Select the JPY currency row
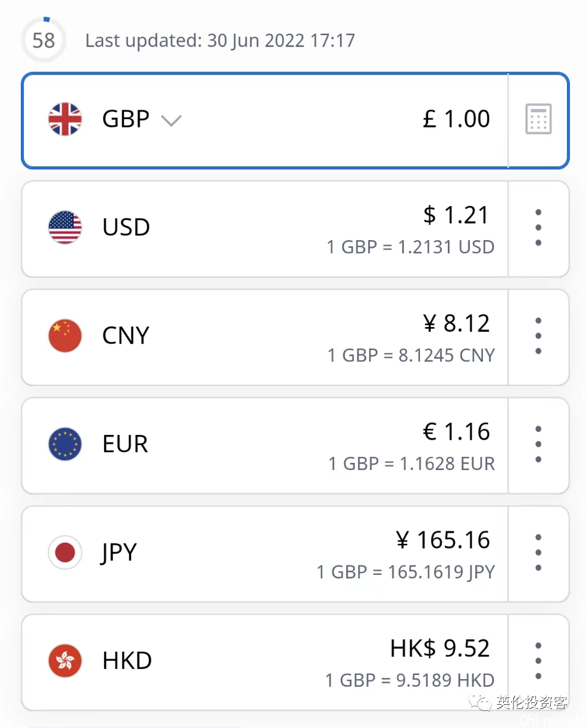Image resolution: width=586 pixels, height=728 pixels. point(264,554)
